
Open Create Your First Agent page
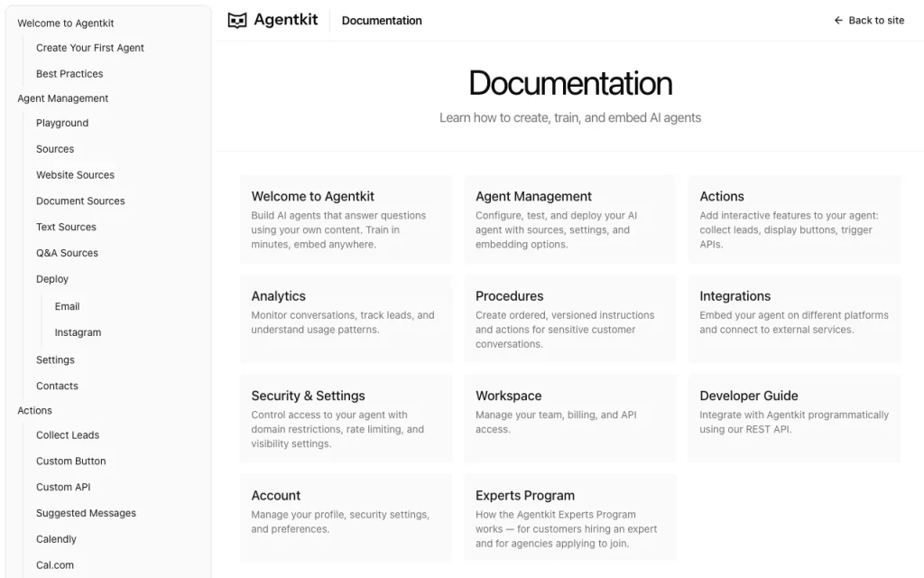click(89, 48)
